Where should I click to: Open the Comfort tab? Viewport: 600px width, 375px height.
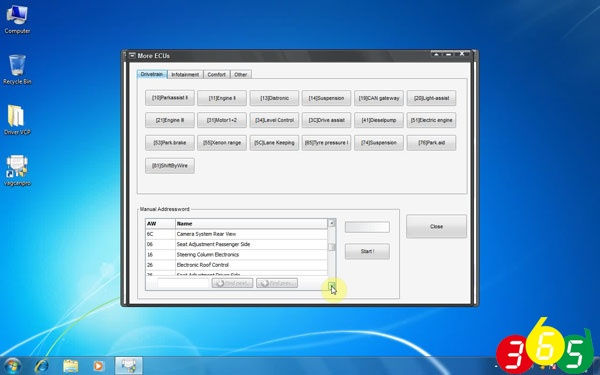(x=217, y=75)
